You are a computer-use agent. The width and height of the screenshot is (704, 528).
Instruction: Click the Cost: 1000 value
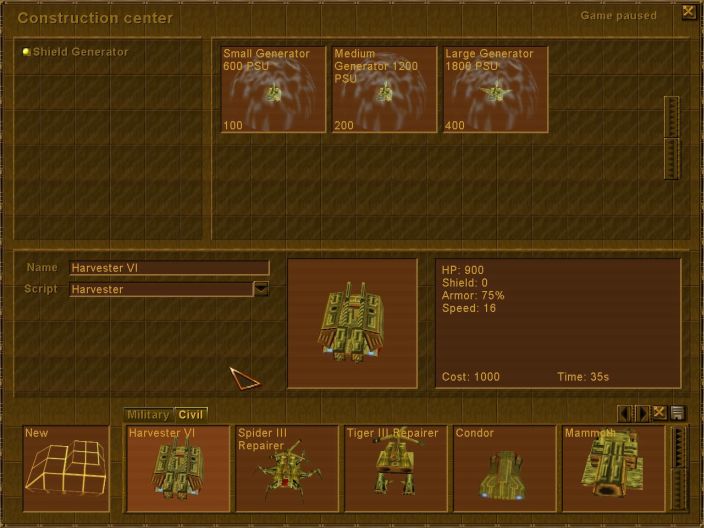(471, 377)
